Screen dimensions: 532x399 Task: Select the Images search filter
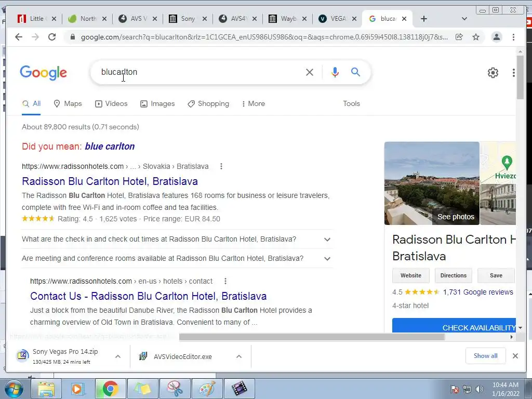click(x=157, y=104)
